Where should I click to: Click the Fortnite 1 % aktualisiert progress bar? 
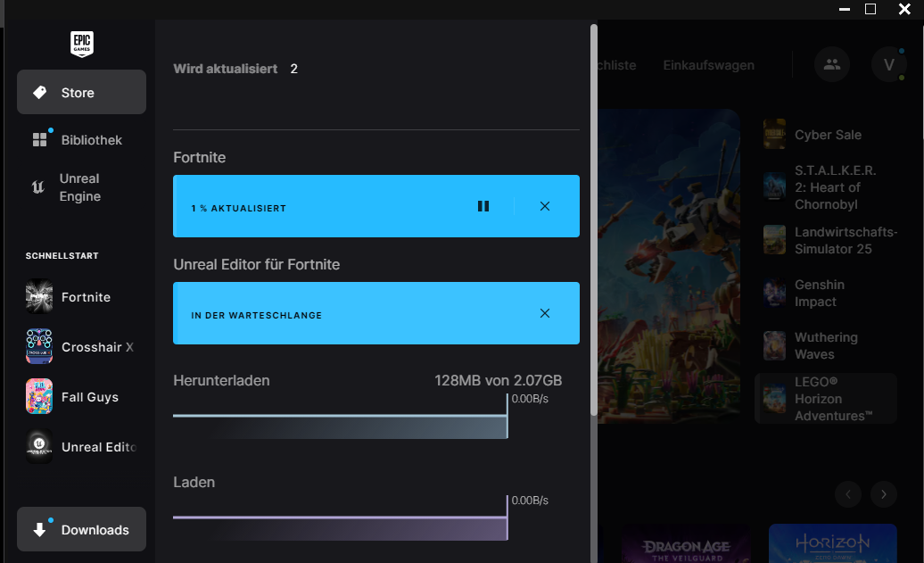[376, 206]
